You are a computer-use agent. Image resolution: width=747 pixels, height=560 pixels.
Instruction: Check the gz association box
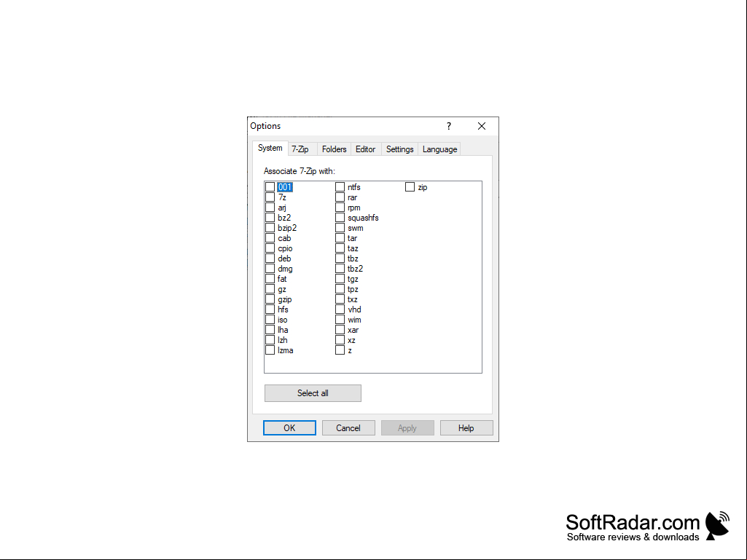270,289
